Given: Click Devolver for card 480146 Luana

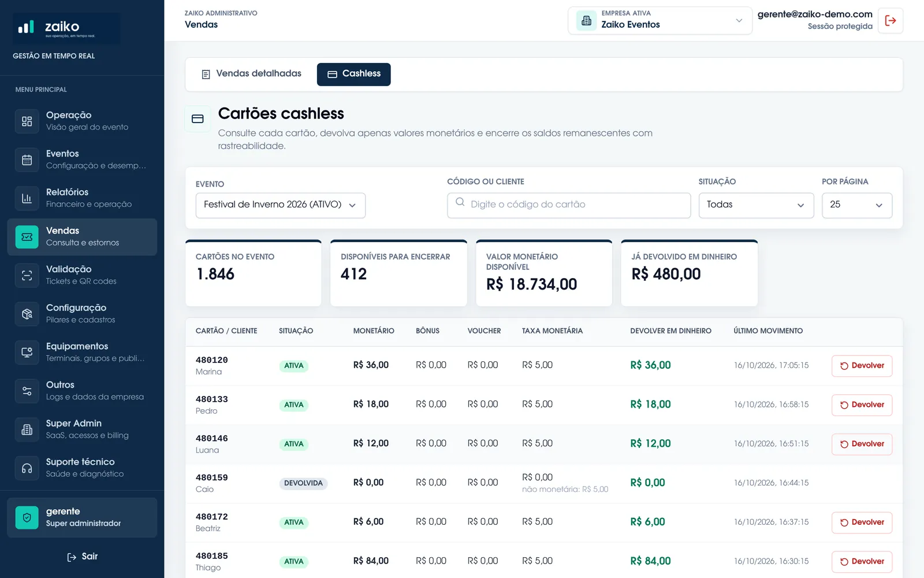Looking at the screenshot, I should 862,444.
